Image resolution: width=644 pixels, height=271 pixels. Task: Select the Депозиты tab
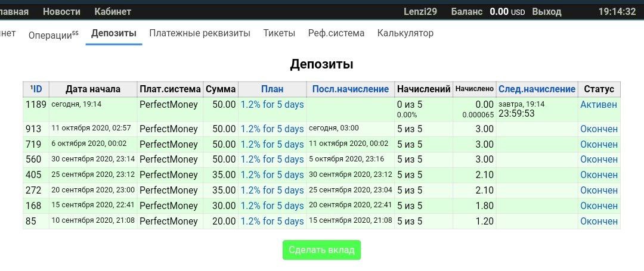[114, 33]
